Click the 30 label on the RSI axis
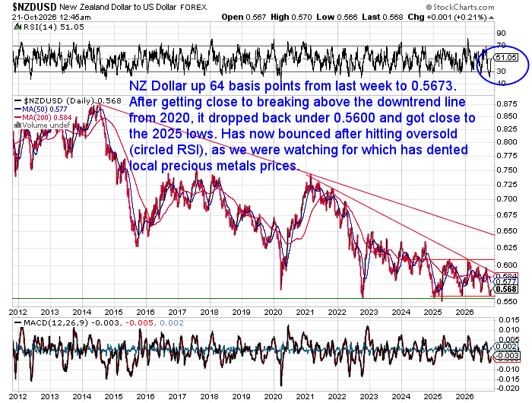 (x=501, y=71)
